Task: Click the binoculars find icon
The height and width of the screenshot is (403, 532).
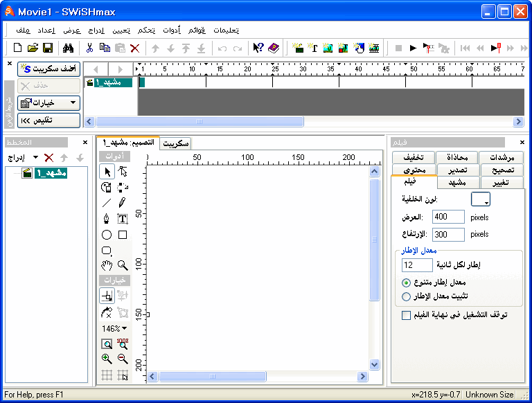Action: [68, 48]
